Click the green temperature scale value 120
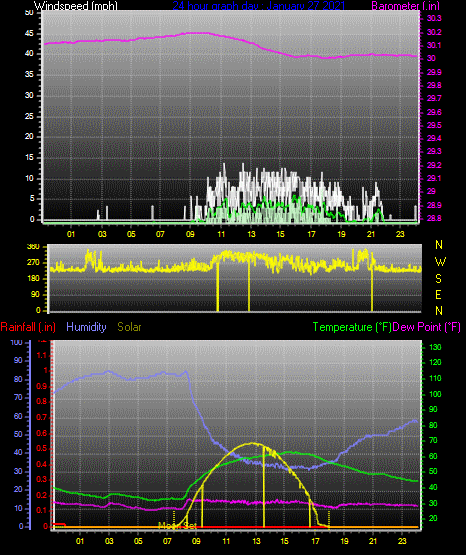Viewport: 466px width, 555px height. tap(435, 362)
